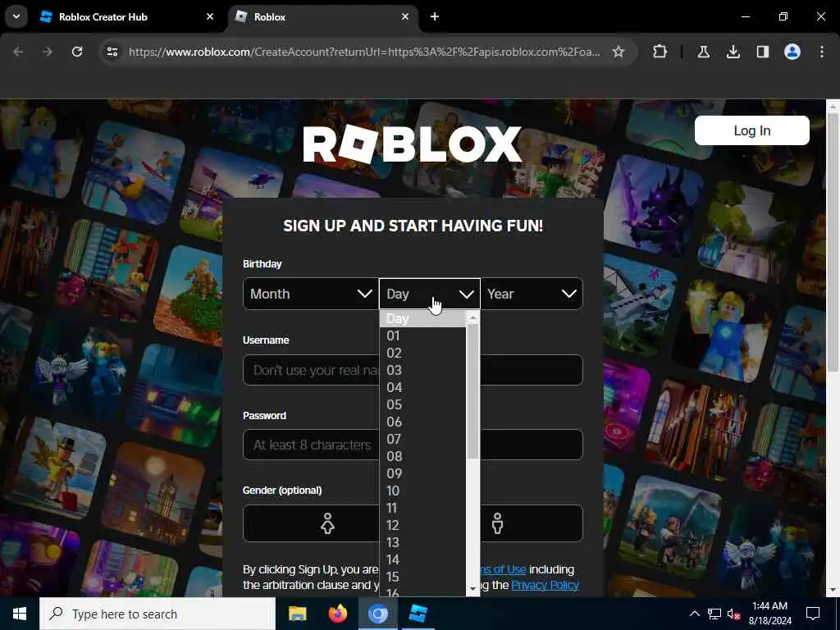Select day 06 from the list

pos(422,422)
